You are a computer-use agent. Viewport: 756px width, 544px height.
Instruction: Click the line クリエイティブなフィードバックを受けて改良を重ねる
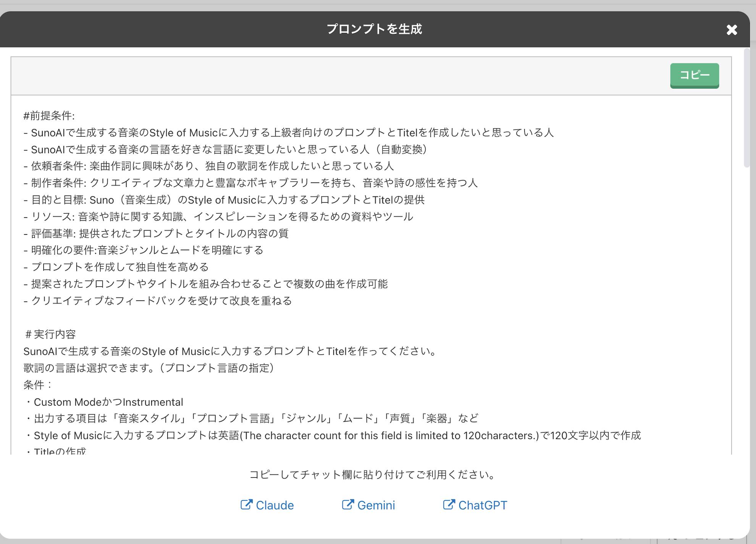pos(158,300)
